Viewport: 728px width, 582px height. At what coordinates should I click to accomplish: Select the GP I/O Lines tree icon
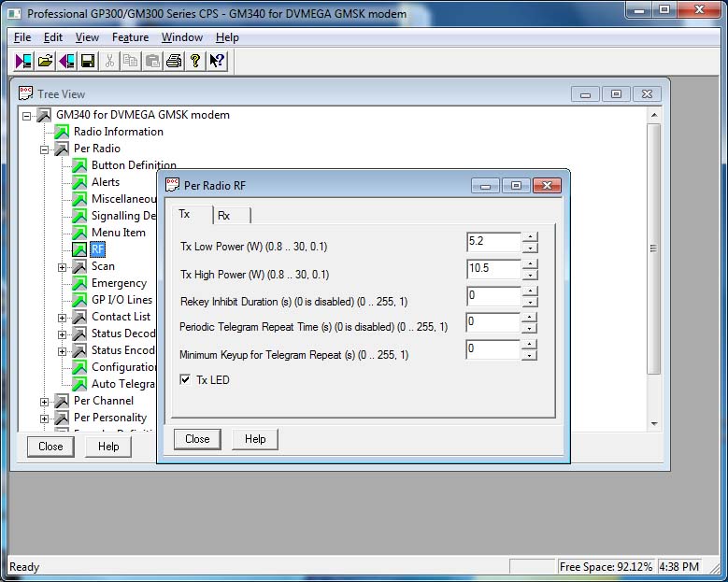click(x=79, y=300)
